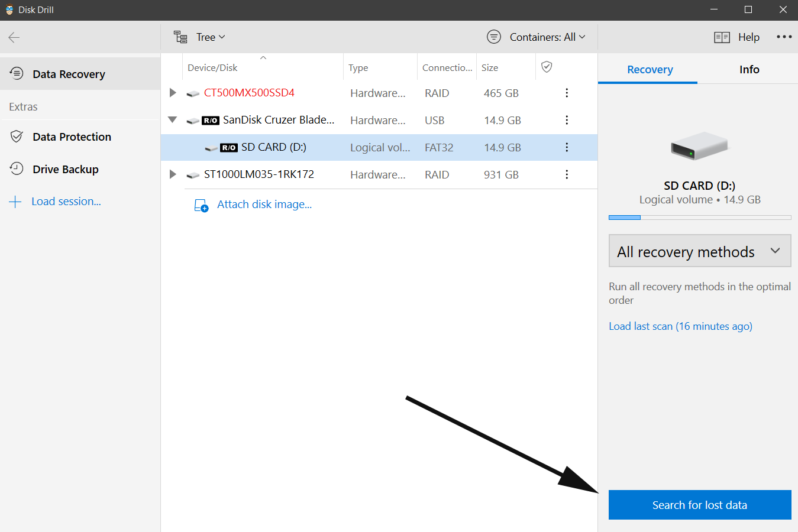This screenshot has height=532, width=798.
Task: Click the Disk Drill app icon in title bar
Action: pyautogui.click(x=9, y=10)
